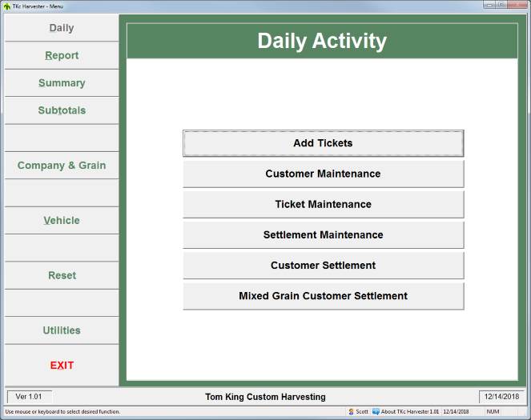Open the Customer Settlement screen
The width and height of the screenshot is (531, 420).
pyautogui.click(x=323, y=265)
